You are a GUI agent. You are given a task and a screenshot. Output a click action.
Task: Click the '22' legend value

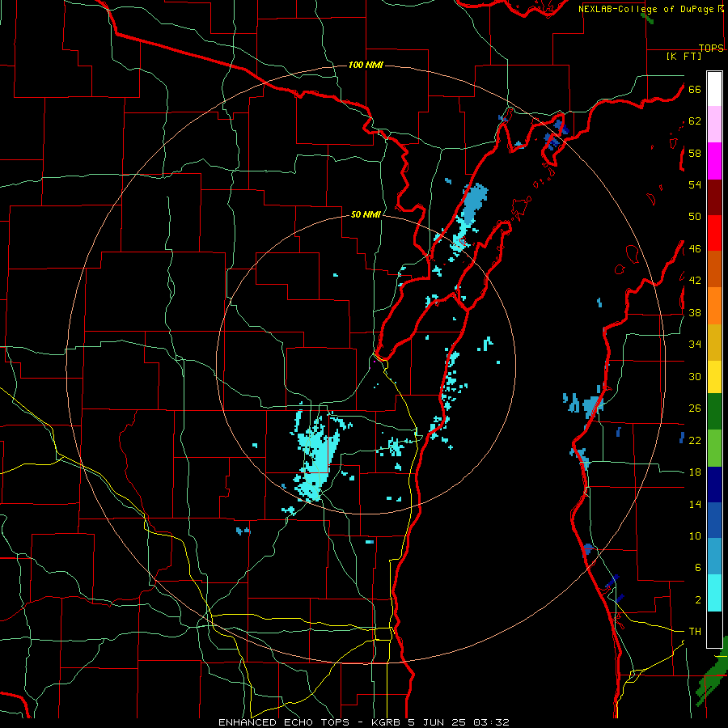click(695, 440)
